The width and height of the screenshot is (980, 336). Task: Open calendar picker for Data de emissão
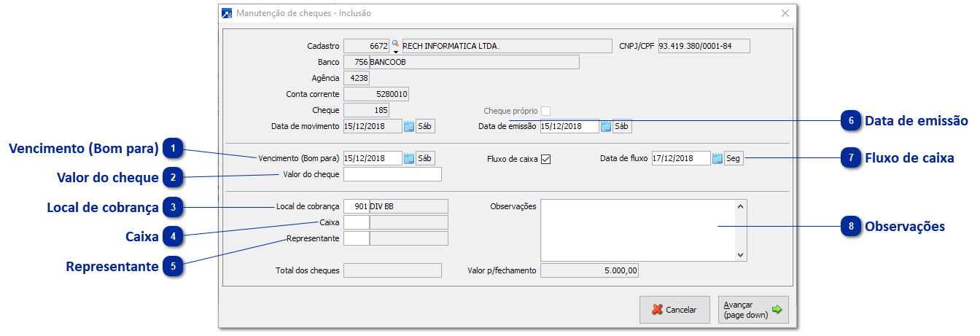[605, 126]
